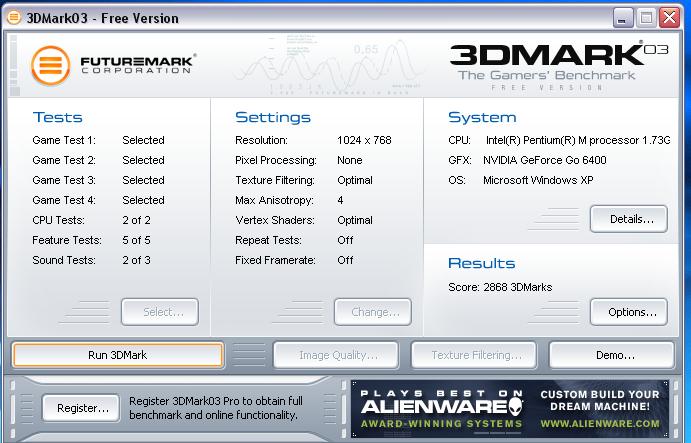Click the Futuremark orange logo icon
The width and height of the screenshot is (691, 443).
pos(51,65)
